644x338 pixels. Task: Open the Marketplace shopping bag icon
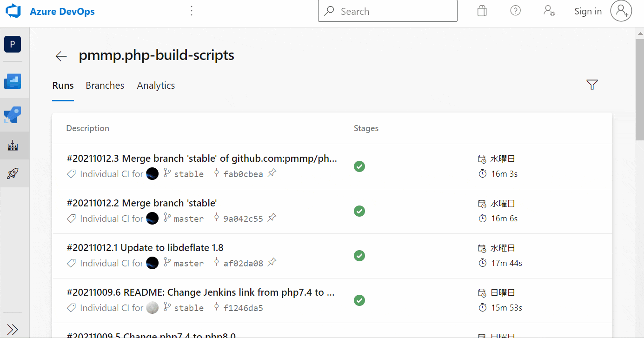tap(482, 11)
